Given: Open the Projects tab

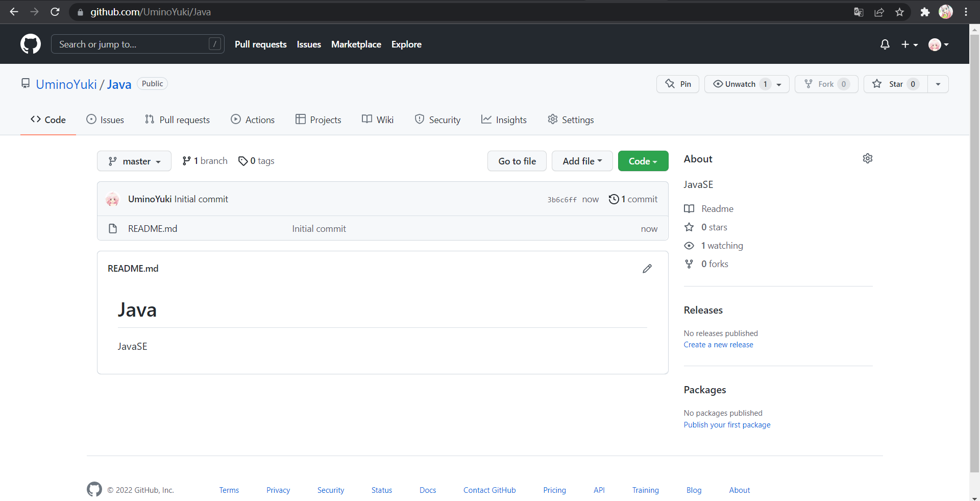Looking at the screenshot, I should (x=318, y=120).
